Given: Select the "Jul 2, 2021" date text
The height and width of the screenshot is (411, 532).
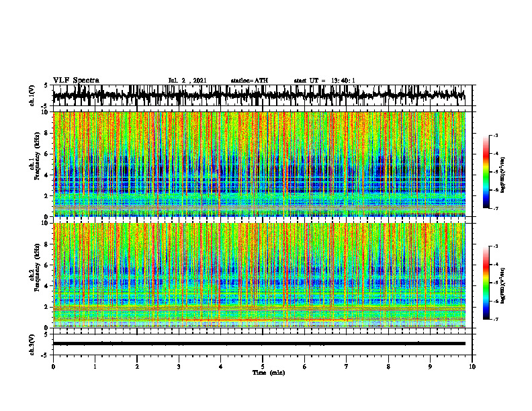Looking at the screenshot, I should (x=187, y=81).
